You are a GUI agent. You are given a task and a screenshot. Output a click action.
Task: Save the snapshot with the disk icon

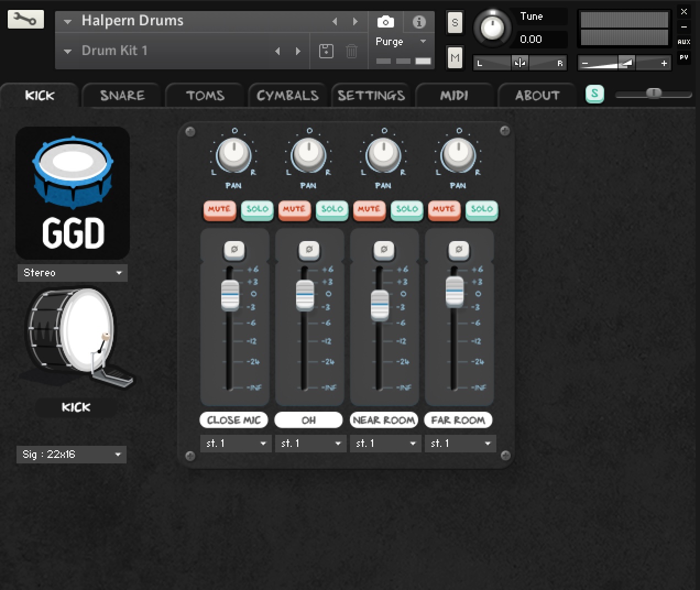(x=326, y=51)
